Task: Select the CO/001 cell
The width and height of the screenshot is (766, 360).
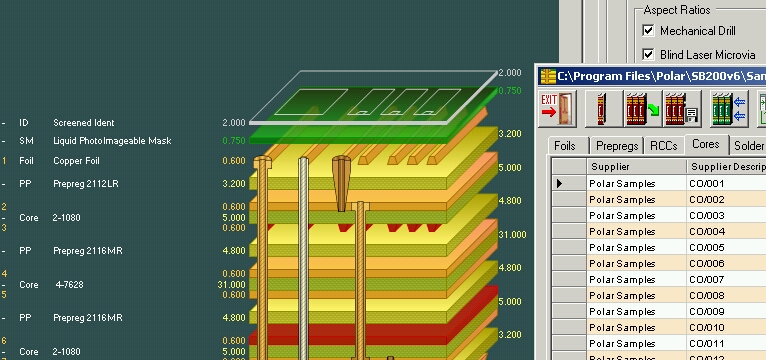Action: [x=726, y=183]
